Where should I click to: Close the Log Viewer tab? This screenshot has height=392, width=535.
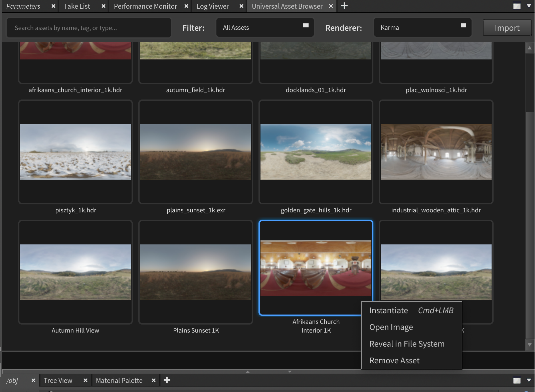pos(241,6)
